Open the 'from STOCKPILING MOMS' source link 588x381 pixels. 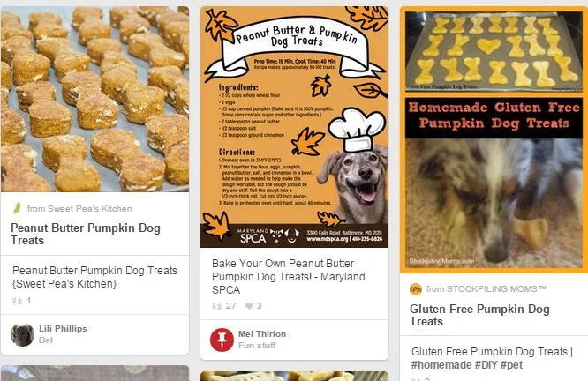pos(486,289)
